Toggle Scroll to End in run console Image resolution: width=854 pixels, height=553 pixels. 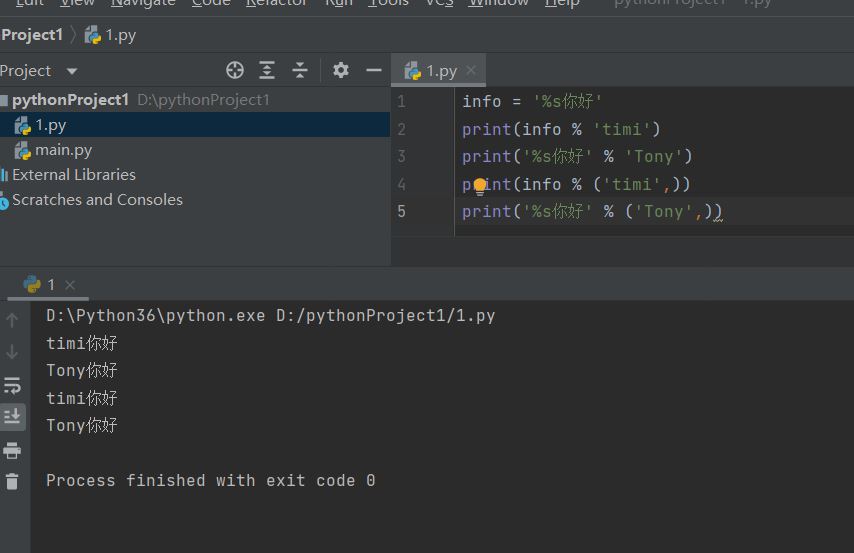pyautogui.click(x=12, y=417)
